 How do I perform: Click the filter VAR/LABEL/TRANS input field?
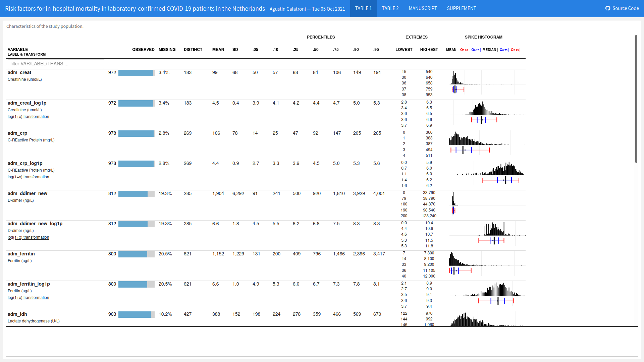(x=56, y=64)
